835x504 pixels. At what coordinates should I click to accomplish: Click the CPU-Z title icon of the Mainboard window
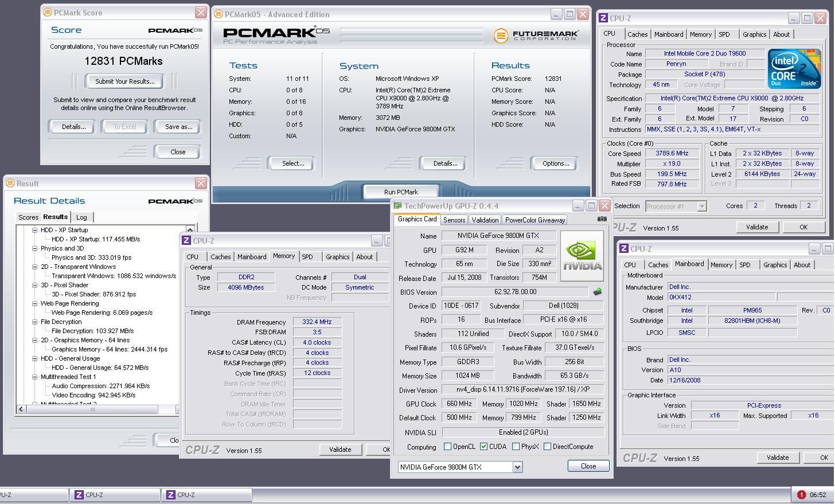tap(624, 249)
